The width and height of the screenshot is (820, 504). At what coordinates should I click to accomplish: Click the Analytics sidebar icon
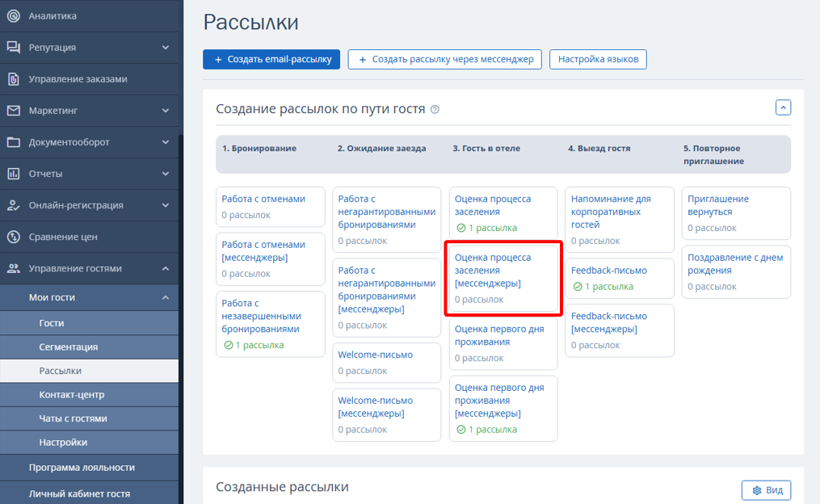[13, 16]
